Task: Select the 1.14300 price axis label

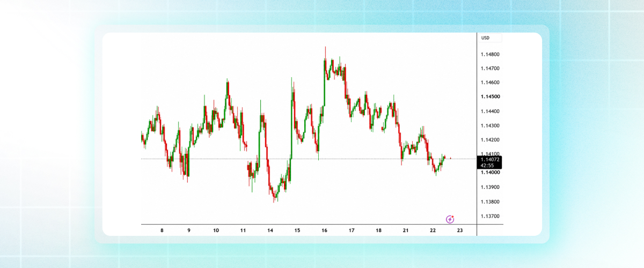Action: point(491,126)
